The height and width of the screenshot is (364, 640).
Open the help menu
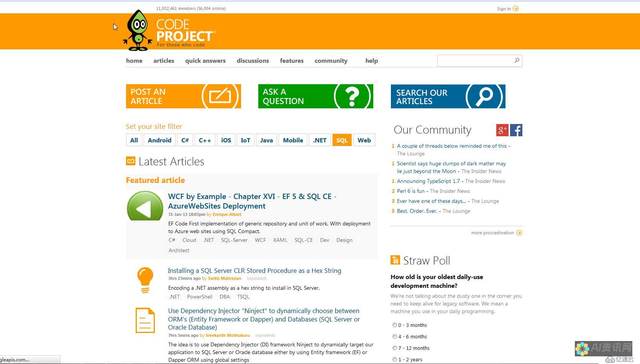[x=372, y=60]
